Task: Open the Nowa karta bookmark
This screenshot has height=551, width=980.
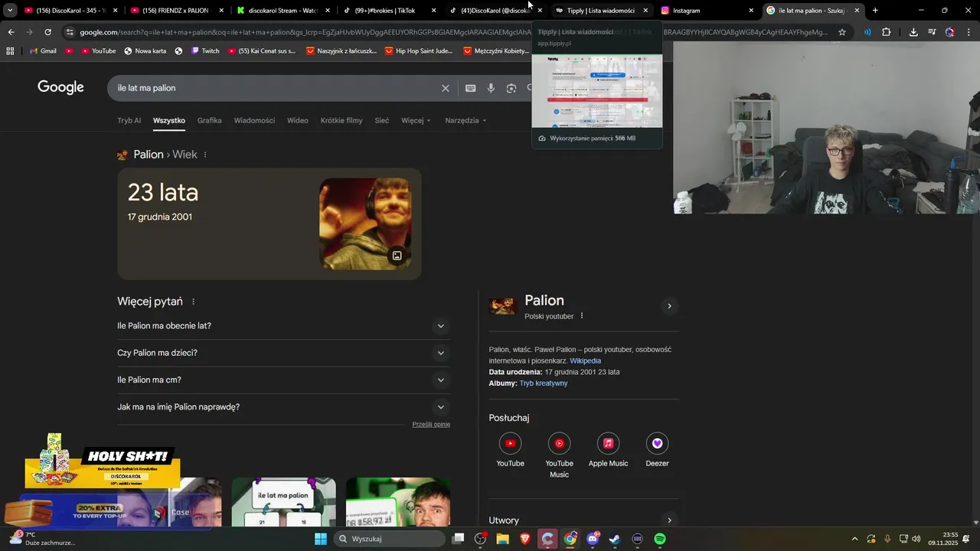Action: 145,51
